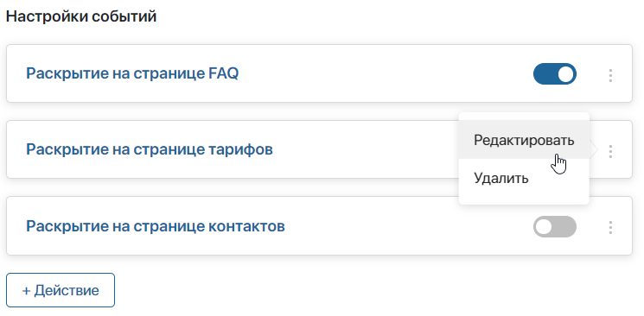Image resolution: width=644 pixels, height=316 pixels.
Task: Click the plus sign on the Действие button
Action: click(x=26, y=291)
